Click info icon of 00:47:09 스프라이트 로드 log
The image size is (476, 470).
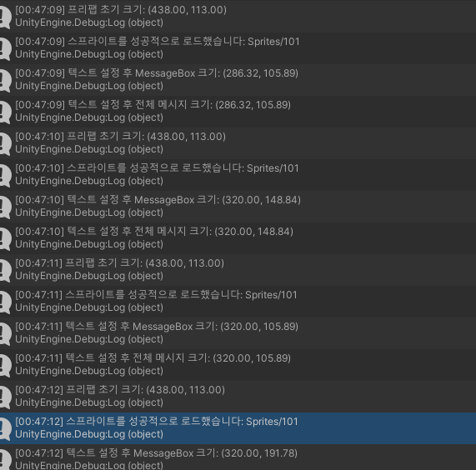(x=5, y=48)
